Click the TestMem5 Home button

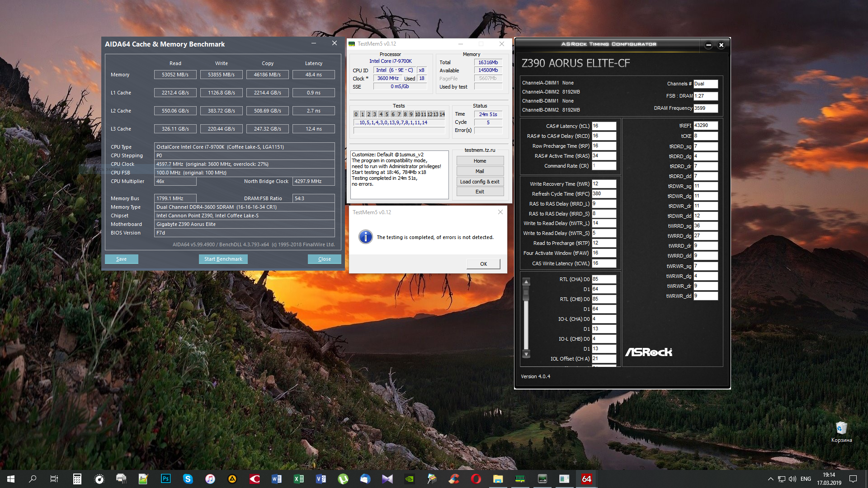(480, 161)
